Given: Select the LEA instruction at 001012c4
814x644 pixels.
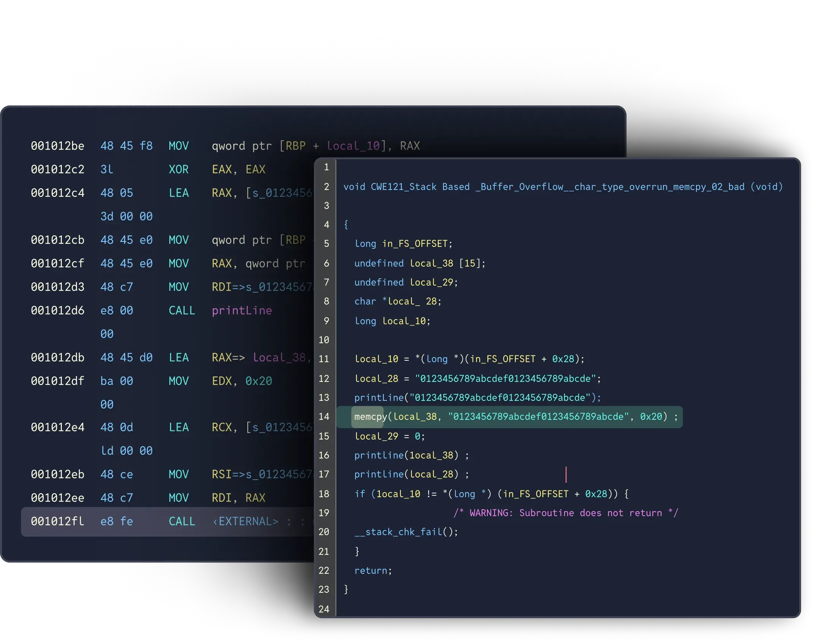Looking at the screenshot, I should click(179, 193).
